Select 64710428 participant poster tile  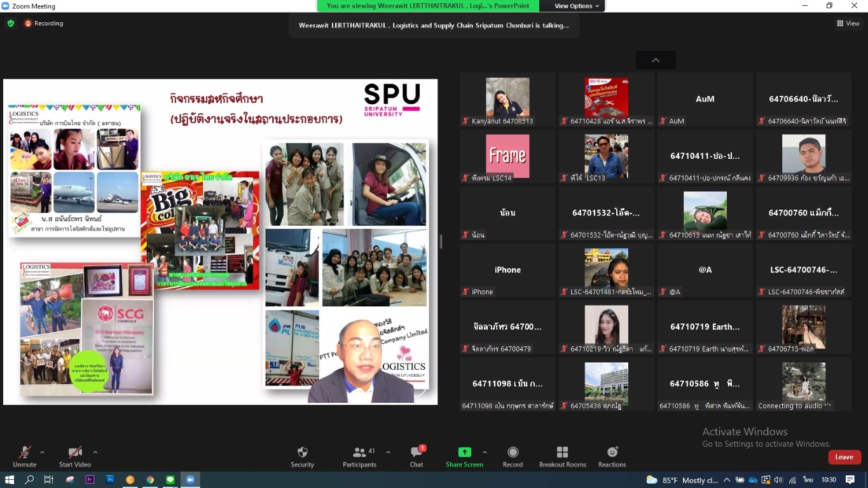[x=606, y=99]
